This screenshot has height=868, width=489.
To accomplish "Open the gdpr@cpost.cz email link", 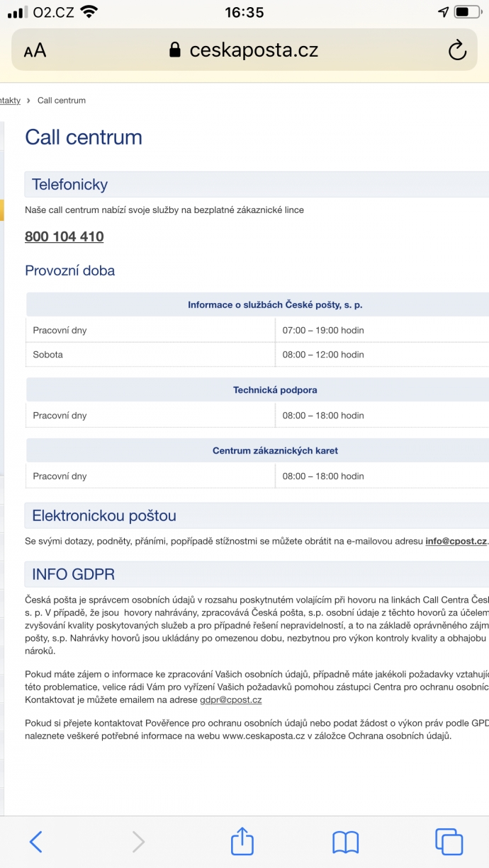I will (x=231, y=699).
